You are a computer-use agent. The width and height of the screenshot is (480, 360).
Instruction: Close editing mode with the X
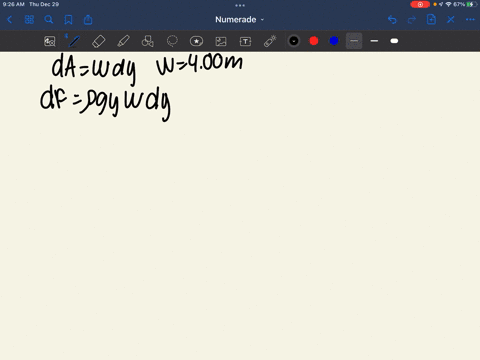[451, 20]
